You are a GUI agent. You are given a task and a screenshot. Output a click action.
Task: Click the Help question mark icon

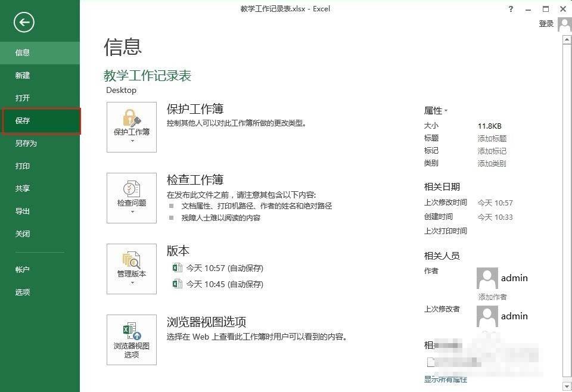511,9
